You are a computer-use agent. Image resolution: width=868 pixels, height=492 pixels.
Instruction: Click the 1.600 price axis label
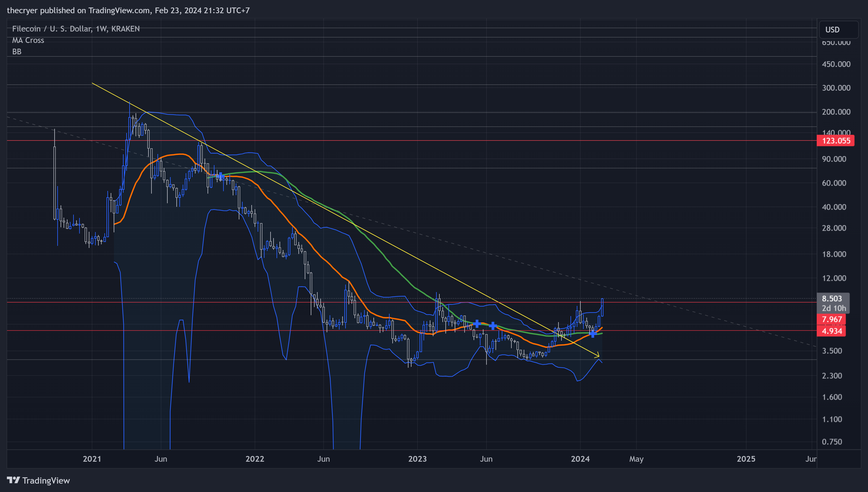(x=832, y=397)
